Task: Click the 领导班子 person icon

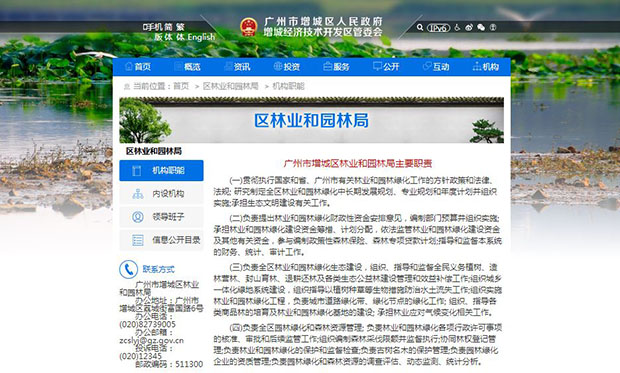Action: (x=138, y=217)
